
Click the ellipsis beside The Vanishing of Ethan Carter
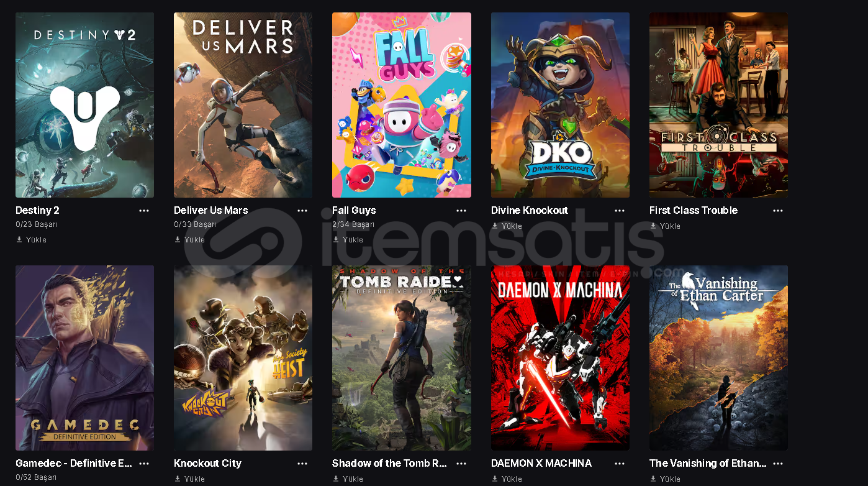(x=778, y=464)
